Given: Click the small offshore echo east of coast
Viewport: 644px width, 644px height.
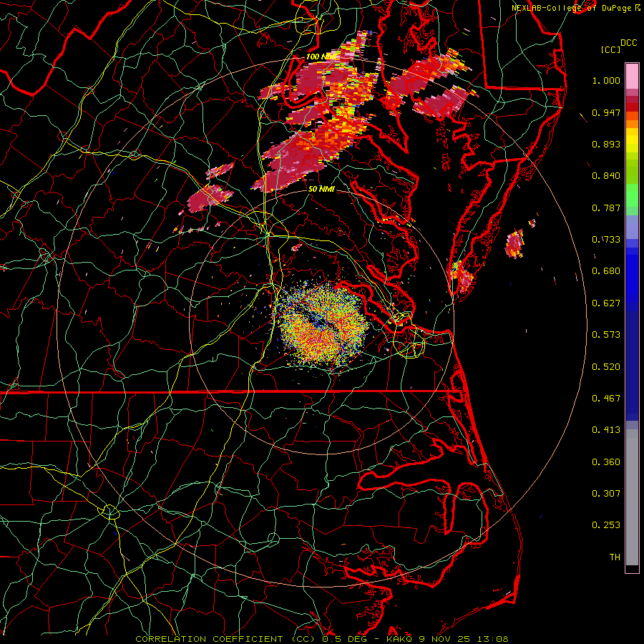Looking at the screenshot, I should pyautogui.click(x=514, y=243).
